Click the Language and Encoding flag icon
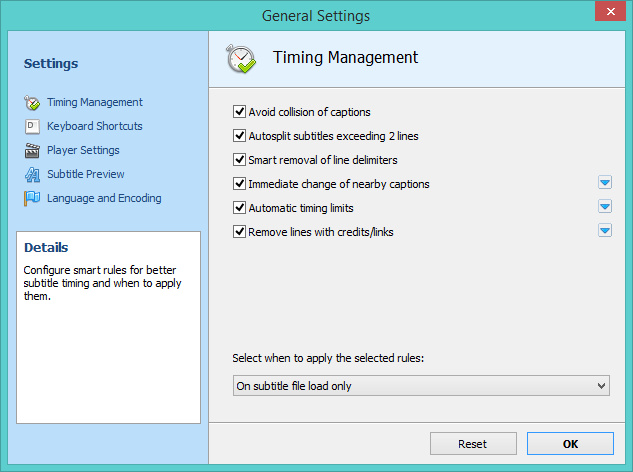The width and height of the screenshot is (633, 472). [31, 198]
